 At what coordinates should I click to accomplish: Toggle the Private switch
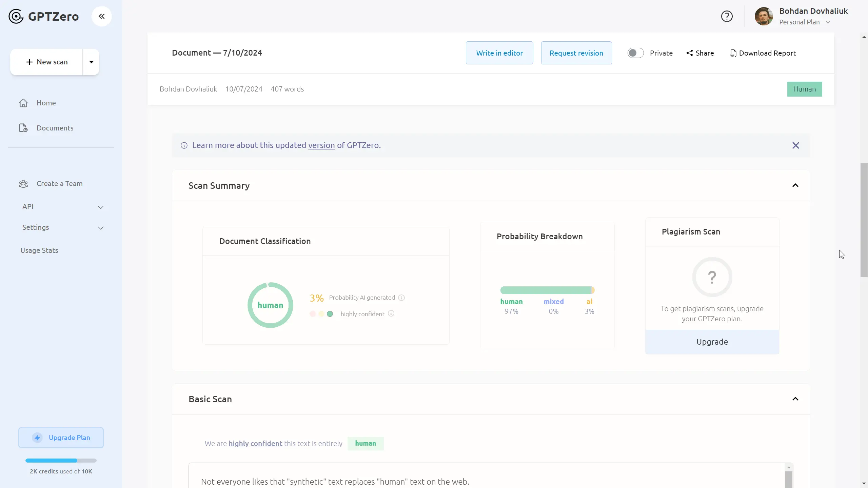pos(635,53)
